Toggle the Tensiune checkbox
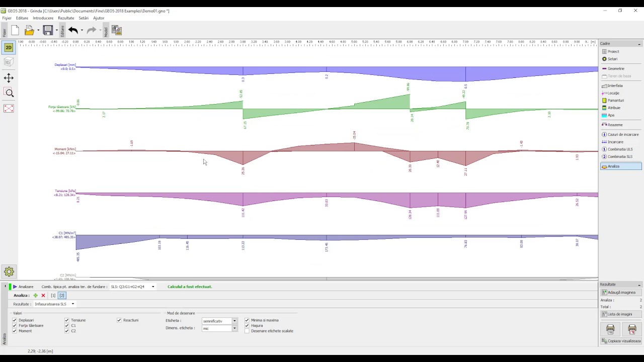 click(67, 320)
